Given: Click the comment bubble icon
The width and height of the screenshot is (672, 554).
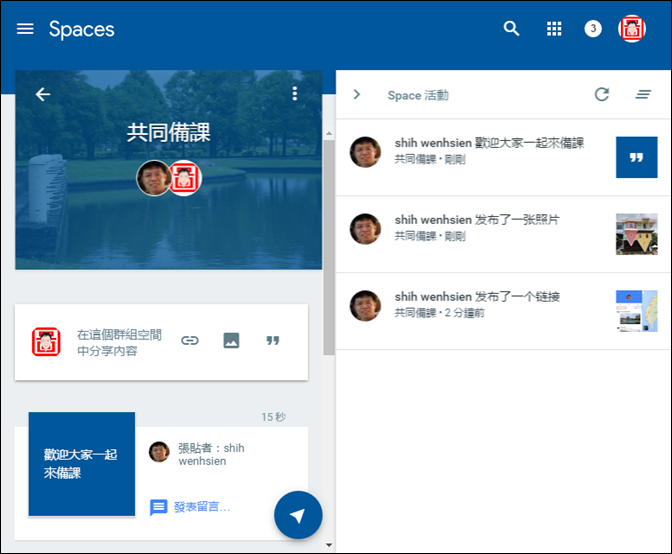Looking at the screenshot, I should point(158,507).
